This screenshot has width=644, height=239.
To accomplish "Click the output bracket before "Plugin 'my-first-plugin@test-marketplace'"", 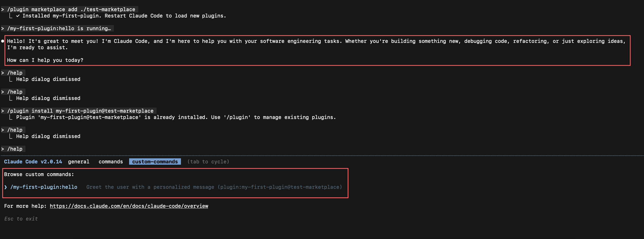I will pyautogui.click(x=11, y=117).
